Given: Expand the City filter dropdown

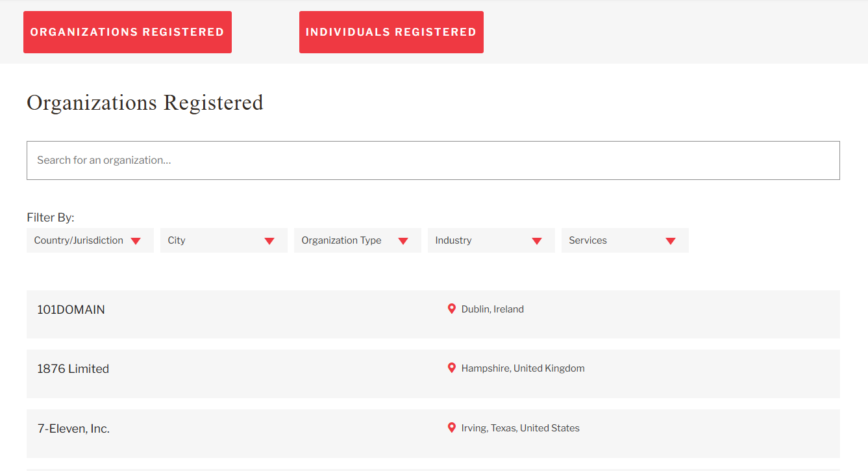Looking at the screenshot, I should point(214,240).
